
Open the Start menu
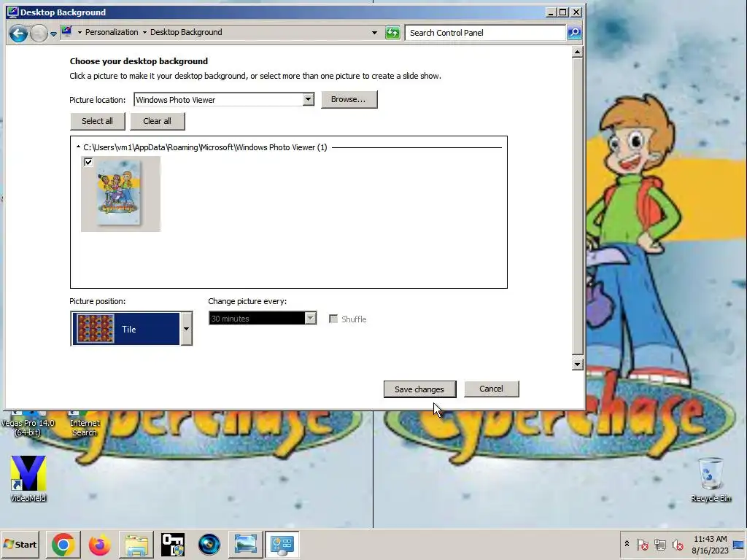point(20,544)
